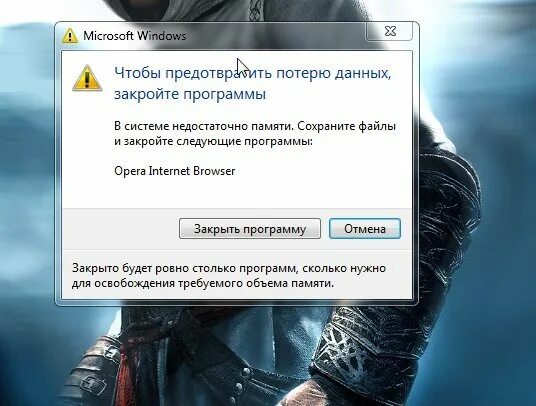Click the Отмена button

365,229
